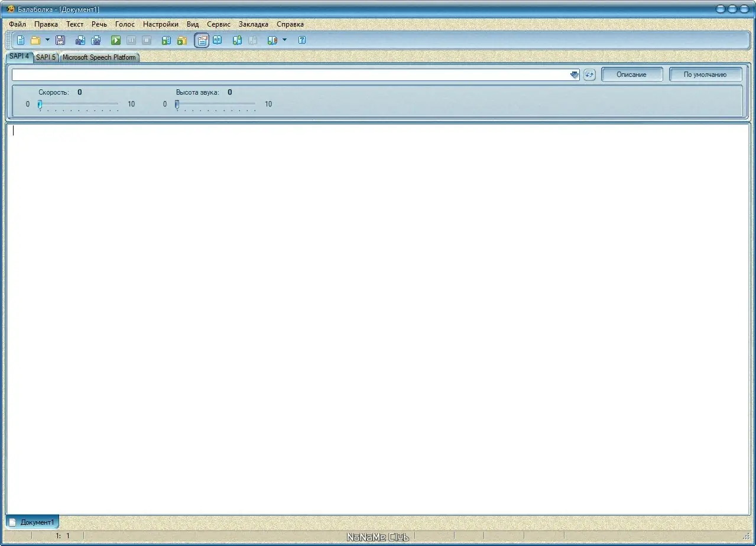The width and height of the screenshot is (756, 546).
Task: Switch to the SAPI 4 tab
Action: pos(19,56)
